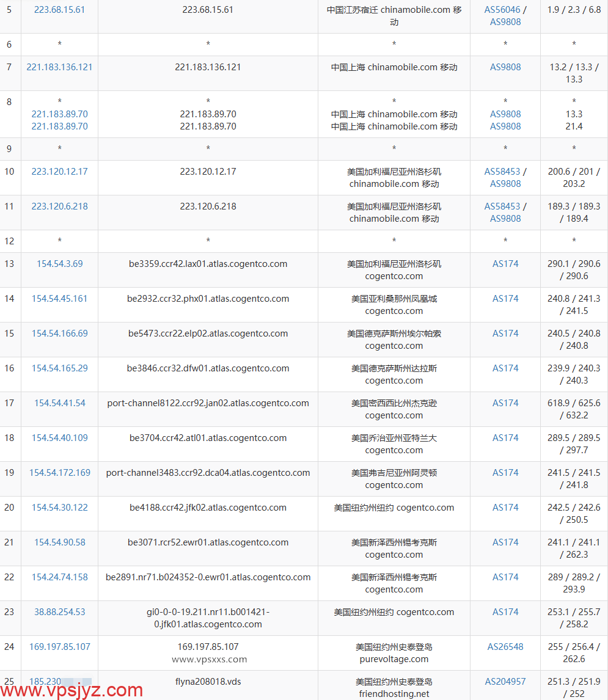
Task: Open IP link 221.183.136.121
Action: [x=59, y=67]
